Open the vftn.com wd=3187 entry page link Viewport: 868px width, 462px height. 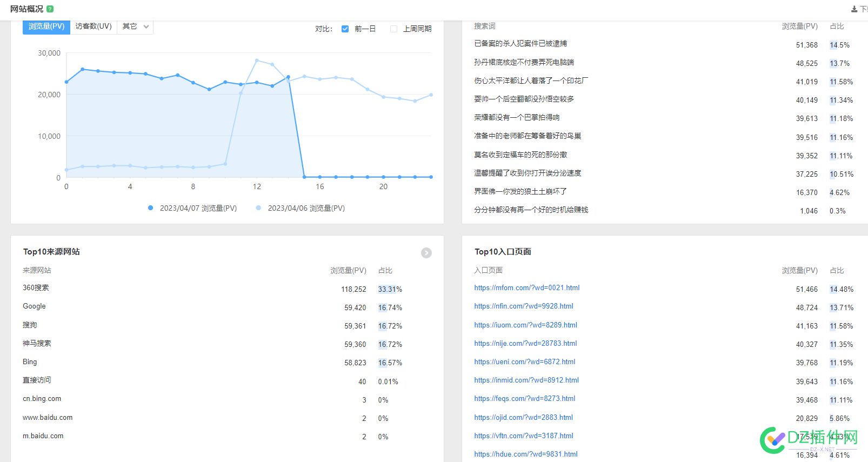pyautogui.click(x=524, y=436)
